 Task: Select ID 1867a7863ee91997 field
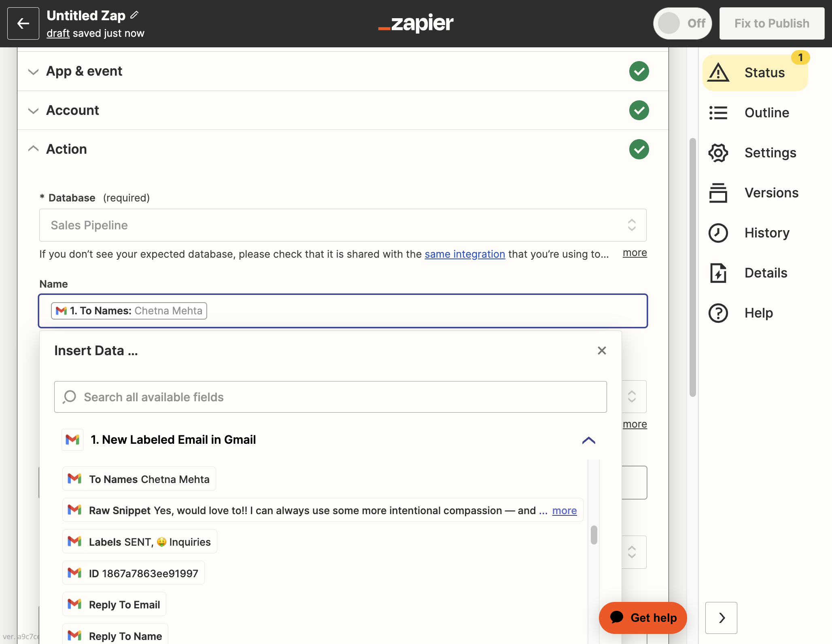pos(134,573)
